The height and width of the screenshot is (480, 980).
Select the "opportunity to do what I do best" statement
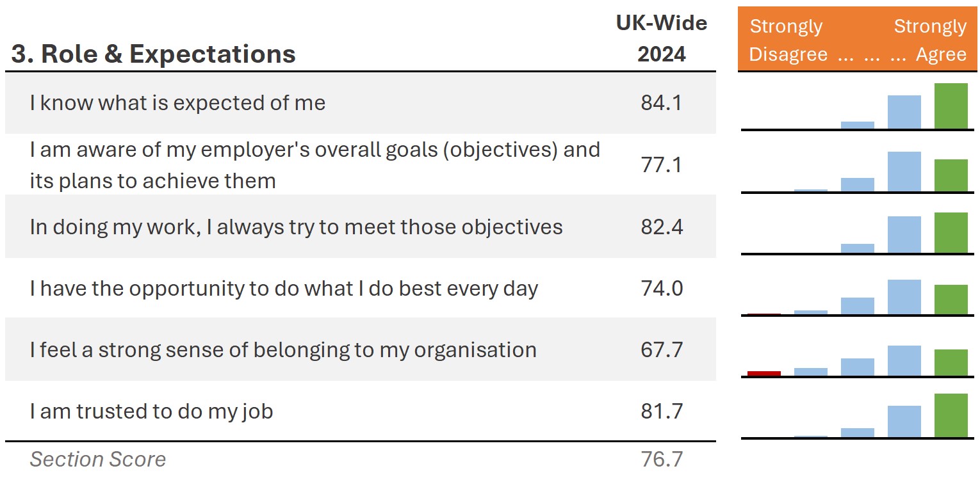click(284, 289)
